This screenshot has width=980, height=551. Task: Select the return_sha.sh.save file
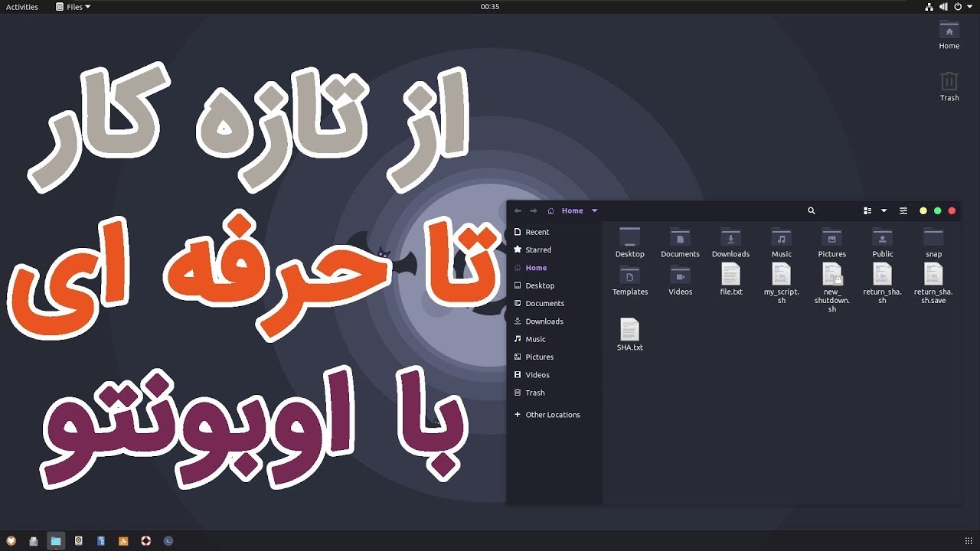click(x=933, y=283)
